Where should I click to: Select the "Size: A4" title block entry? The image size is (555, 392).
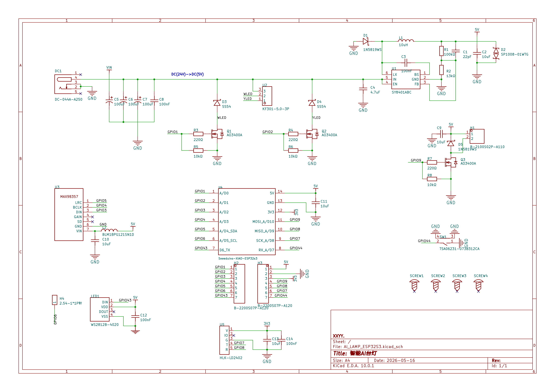(x=341, y=360)
